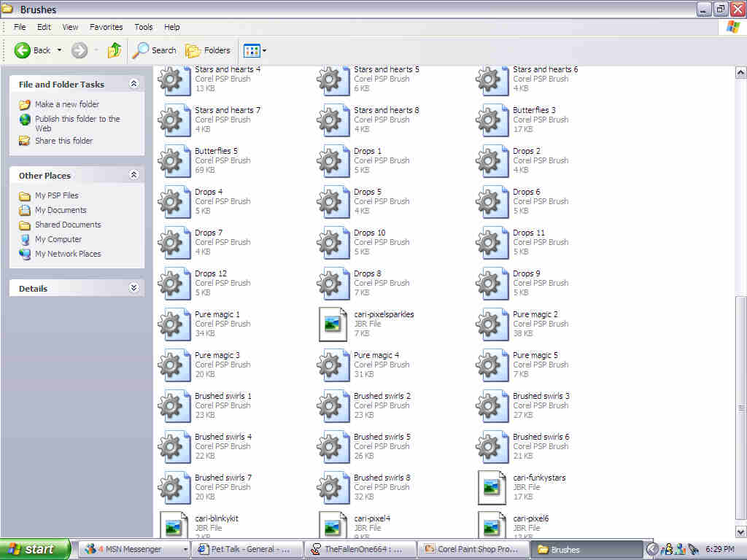This screenshot has width=747, height=560.
Task: Expand the Details panel
Action: tap(133, 288)
